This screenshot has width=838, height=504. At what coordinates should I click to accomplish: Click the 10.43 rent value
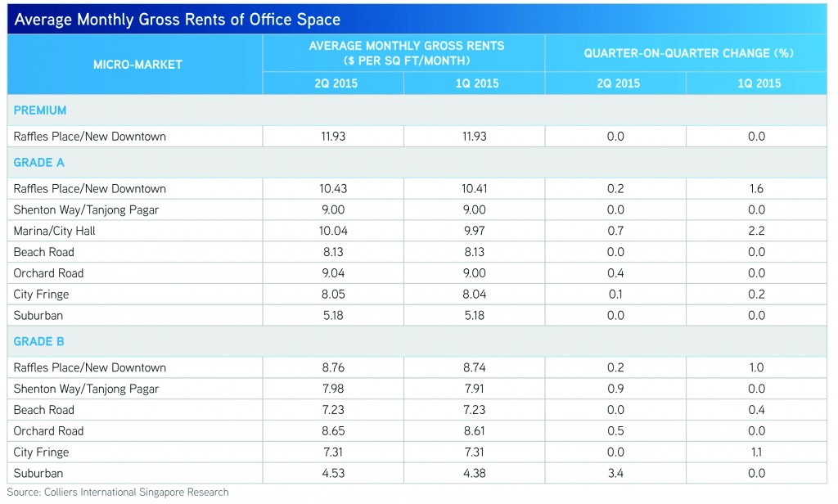click(x=334, y=189)
